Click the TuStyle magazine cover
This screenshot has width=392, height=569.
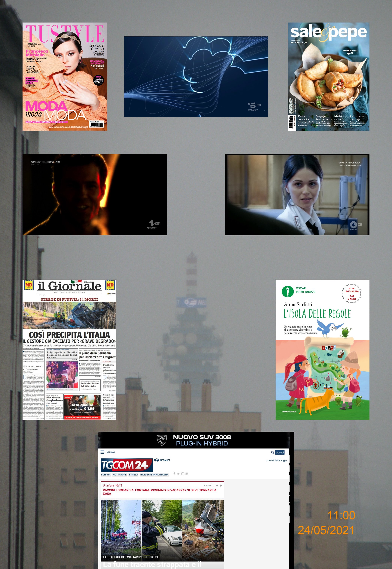pos(65,77)
